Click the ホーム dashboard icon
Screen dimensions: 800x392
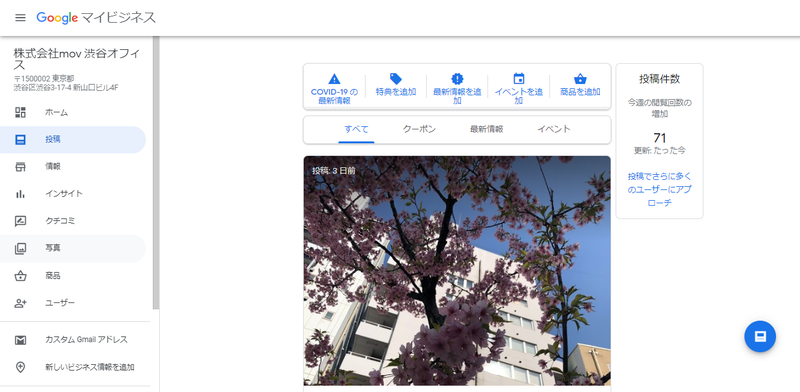(20, 112)
